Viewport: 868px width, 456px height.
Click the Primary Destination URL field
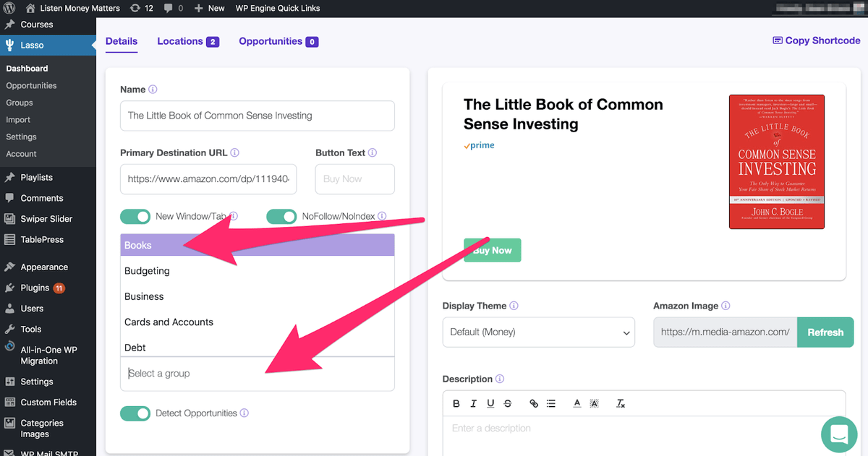click(x=208, y=179)
